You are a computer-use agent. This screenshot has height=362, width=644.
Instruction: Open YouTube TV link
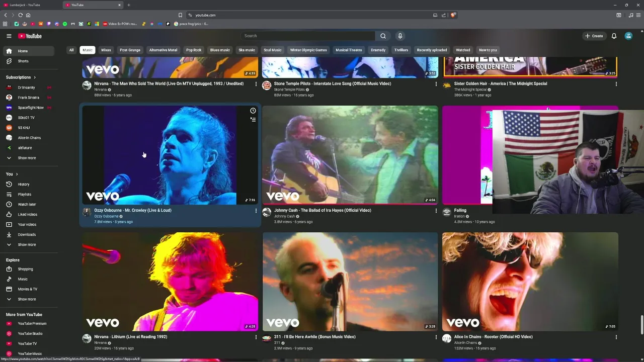point(29,343)
